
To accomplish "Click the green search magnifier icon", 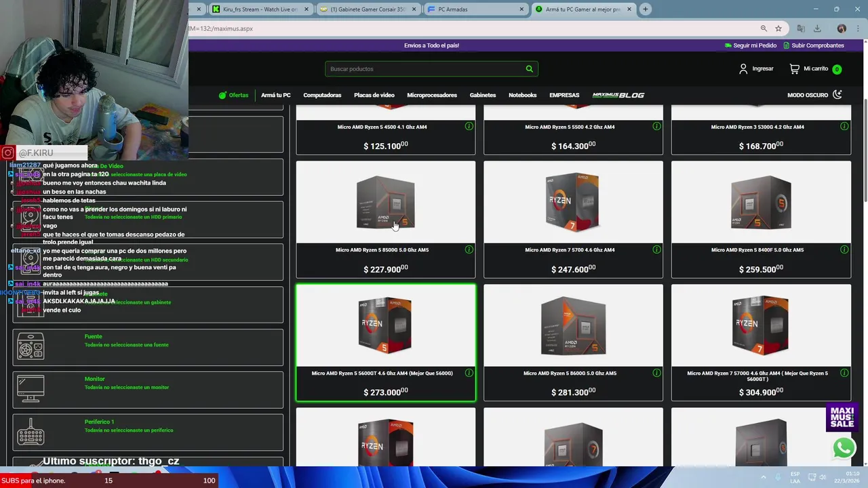I will pos(529,68).
